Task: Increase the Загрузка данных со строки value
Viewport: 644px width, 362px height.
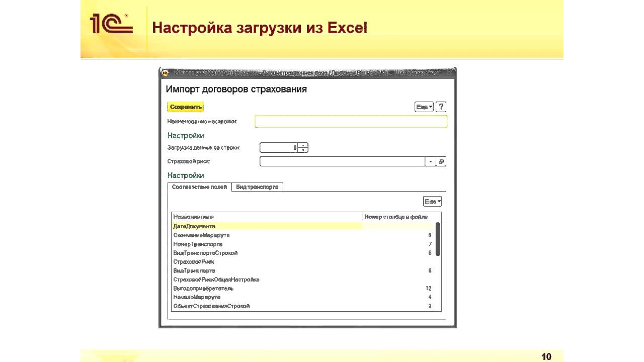Action: (x=303, y=145)
